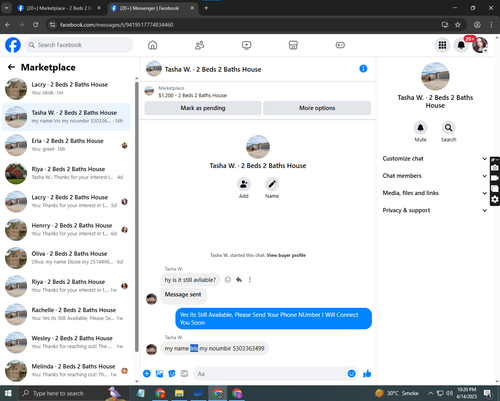Open the browser tab search dropdown arrow
This screenshot has height=401, width=500.
click(x=6, y=8)
